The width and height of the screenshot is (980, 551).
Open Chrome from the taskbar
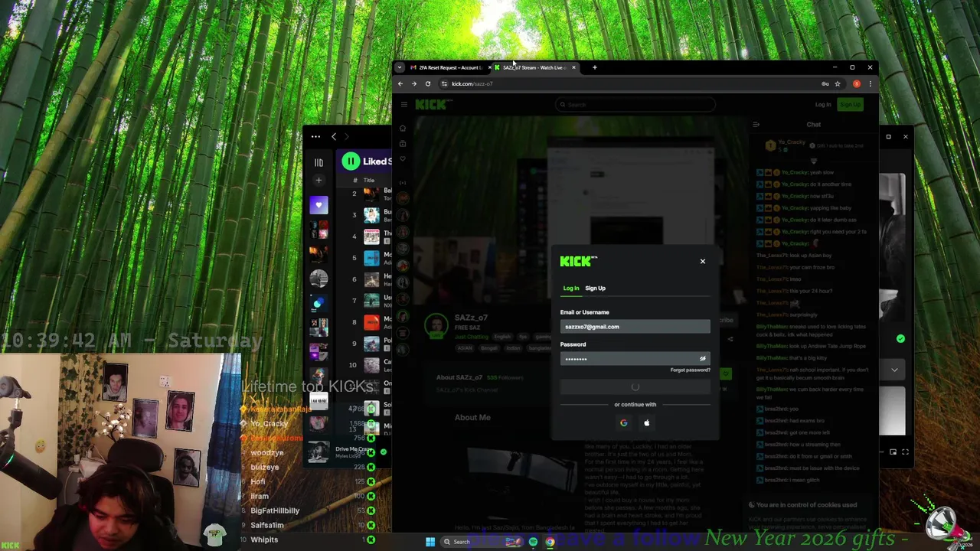pos(550,542)
